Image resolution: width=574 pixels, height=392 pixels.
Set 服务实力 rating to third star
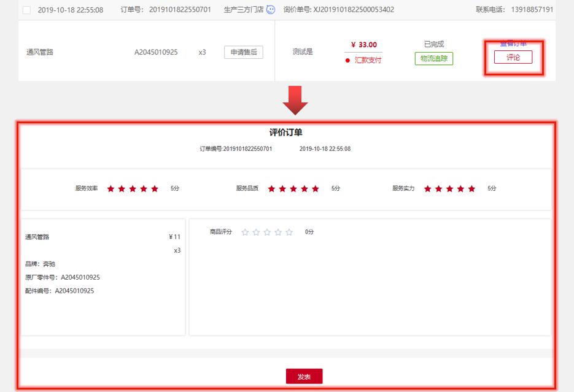449,189
